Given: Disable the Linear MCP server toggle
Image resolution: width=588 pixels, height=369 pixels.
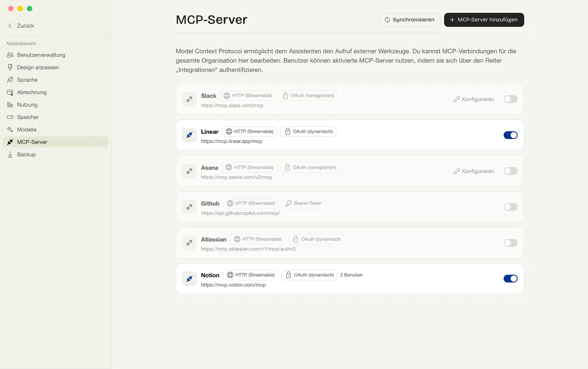Looking at the screenshot, I should pyautogui.click(x=511, y=135).
